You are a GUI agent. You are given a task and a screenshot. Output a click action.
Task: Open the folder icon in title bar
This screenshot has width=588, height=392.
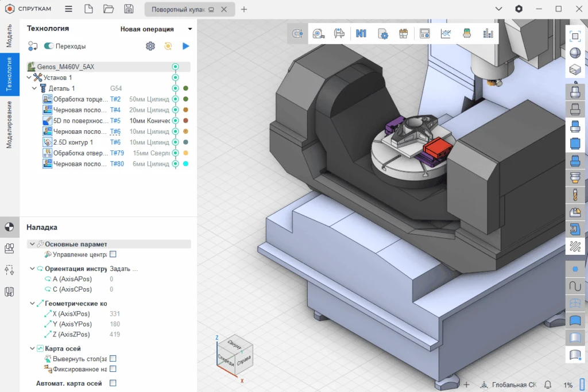[109, 9]
